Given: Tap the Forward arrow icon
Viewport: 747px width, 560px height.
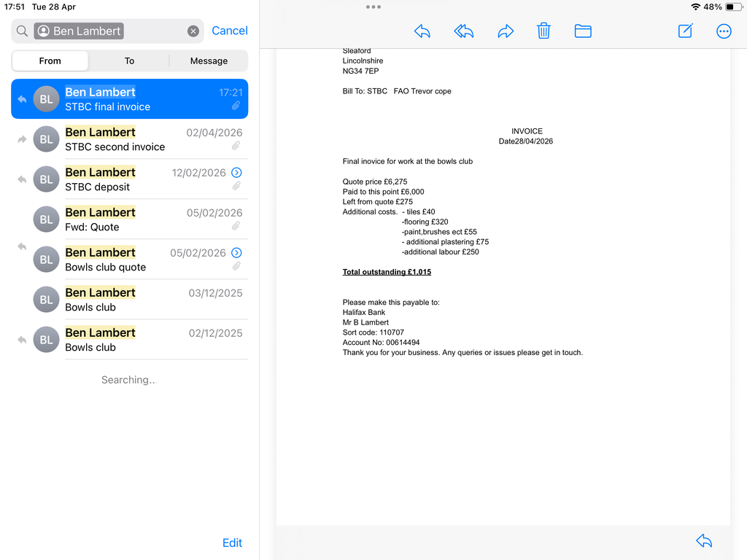Looking at the screenshot, I should pos(506,31).
